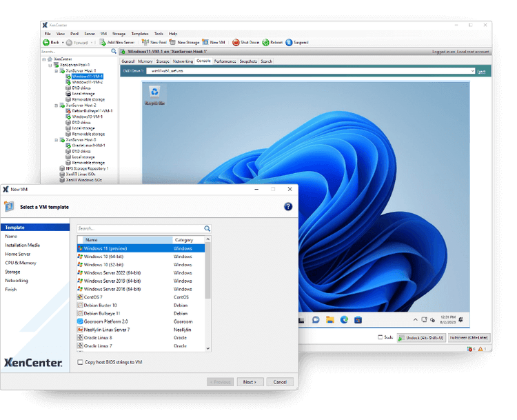
Task: Click the Back navigation icon
Action: tap(46, 43)
